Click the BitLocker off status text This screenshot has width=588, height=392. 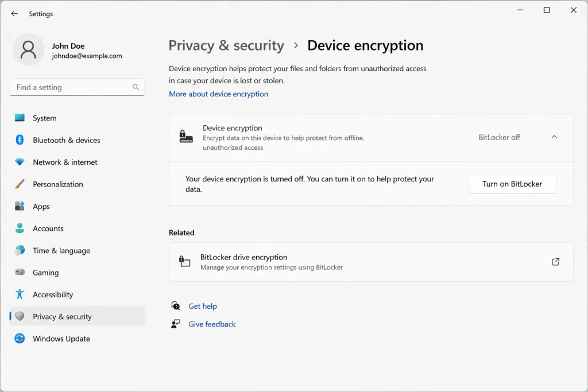pos(499,138)
